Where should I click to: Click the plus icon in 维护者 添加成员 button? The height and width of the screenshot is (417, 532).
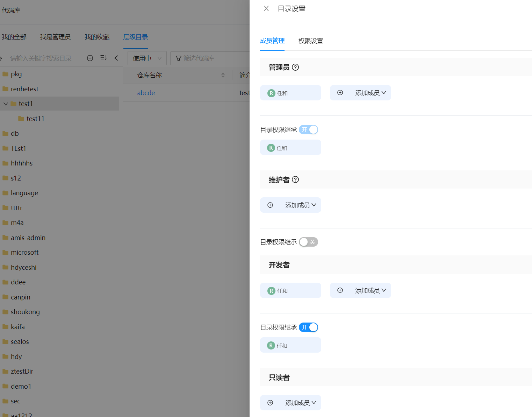pos(270,205)
